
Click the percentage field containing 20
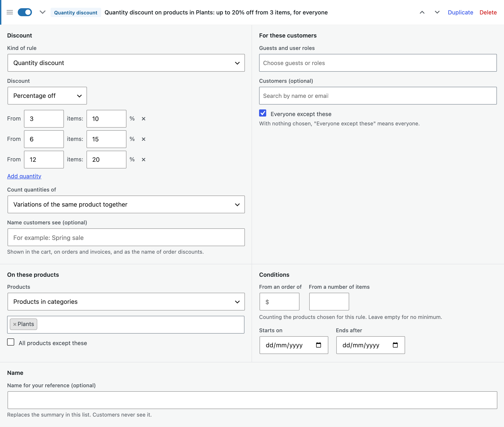click(106, 160)
